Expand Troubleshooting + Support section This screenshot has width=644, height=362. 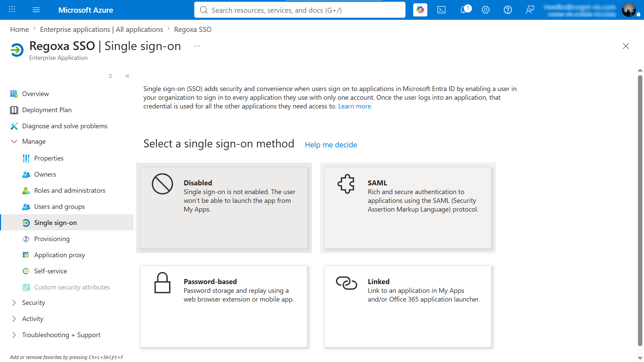click(14, 335)
